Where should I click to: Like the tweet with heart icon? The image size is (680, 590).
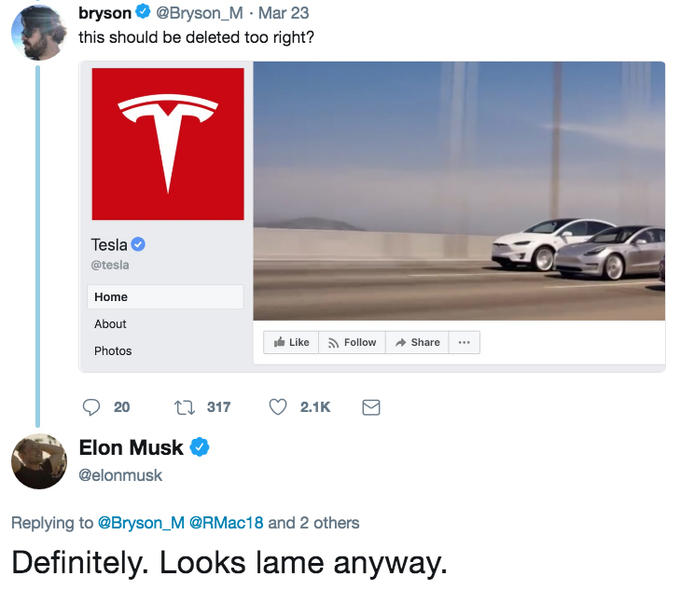click(278, 407)
